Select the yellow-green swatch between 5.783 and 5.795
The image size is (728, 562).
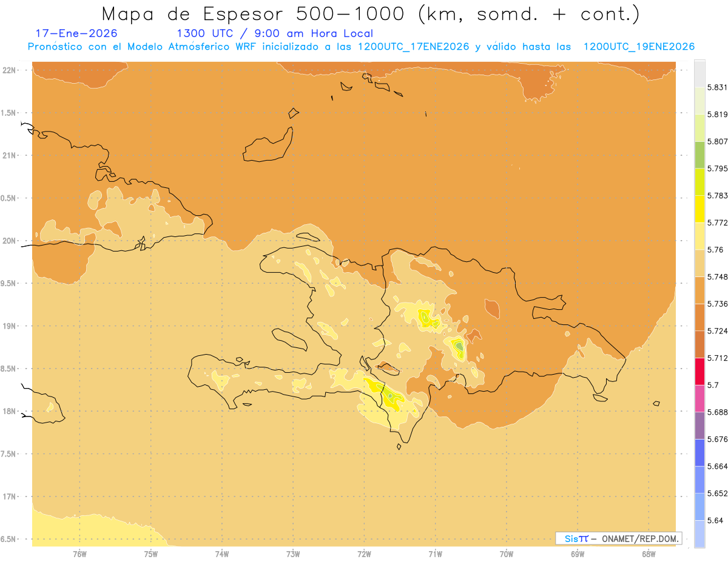pyautogui.click(x=699, y=182)
